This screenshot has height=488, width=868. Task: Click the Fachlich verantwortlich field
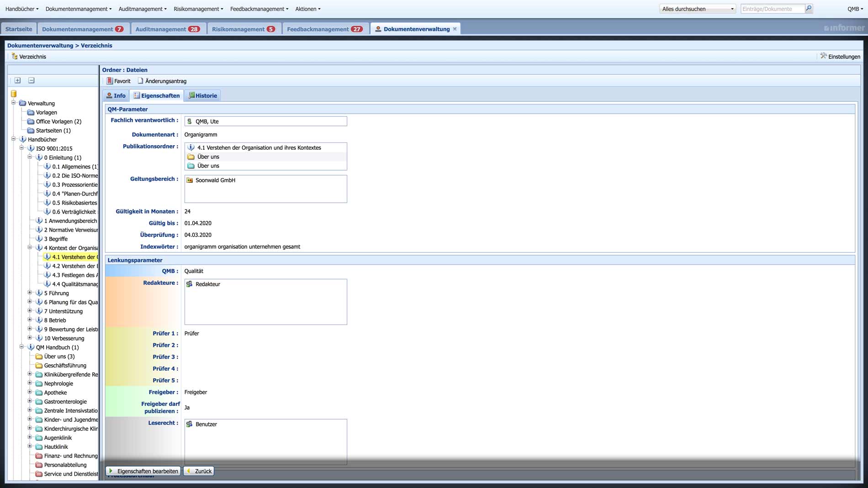point(265,121)
